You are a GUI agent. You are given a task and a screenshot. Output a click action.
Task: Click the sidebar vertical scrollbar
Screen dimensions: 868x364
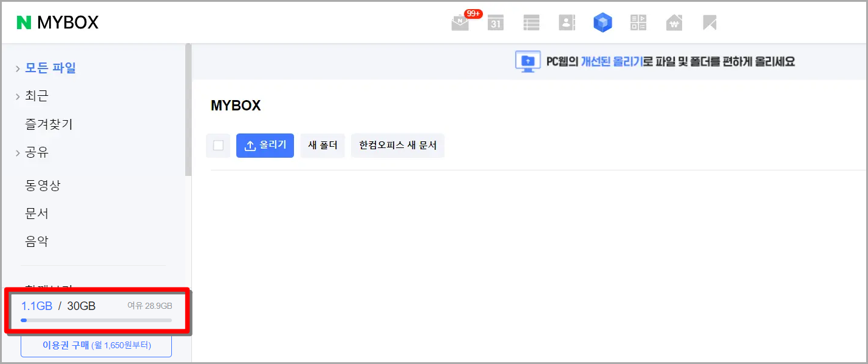[188, 109]
